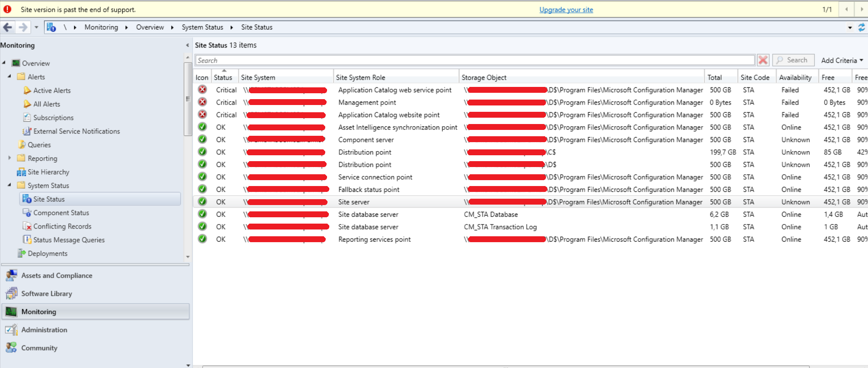Open Status Message Queries node
Viewport: 868px width, 368px height.
click(x=69, y=240)
